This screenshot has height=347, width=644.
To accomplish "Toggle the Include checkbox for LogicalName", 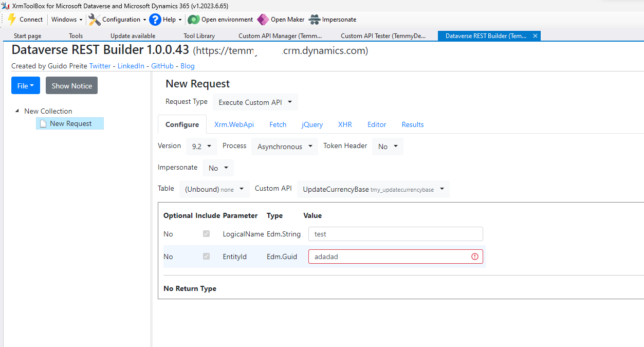I will [207, 234].
